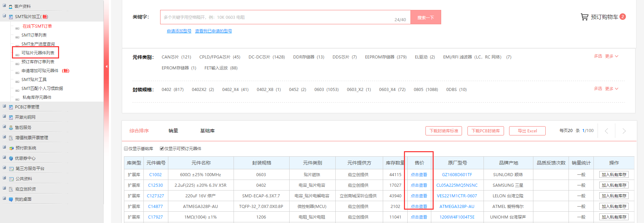Image resolution: width=644 pixels, height=223 pixels.
Task: Uncheck 仅显示可预订元器件 checkbox
Action: point(162,148)
